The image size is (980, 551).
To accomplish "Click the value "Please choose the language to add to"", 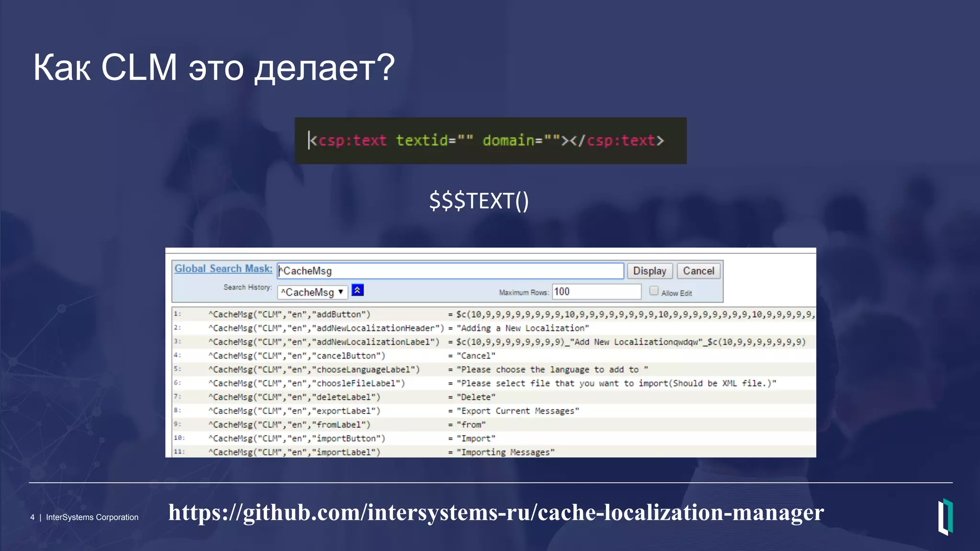I will click(553, 370).
